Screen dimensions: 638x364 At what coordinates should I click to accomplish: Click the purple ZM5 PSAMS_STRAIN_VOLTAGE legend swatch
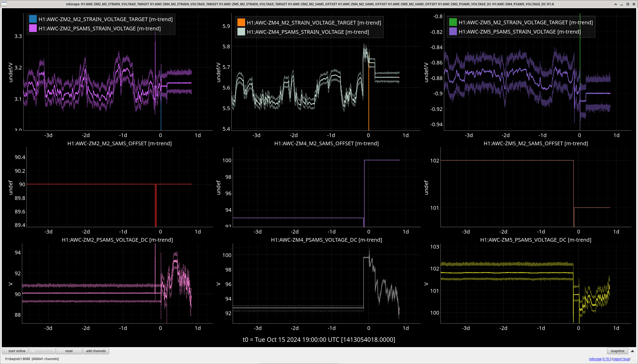(x=453, y=31)
